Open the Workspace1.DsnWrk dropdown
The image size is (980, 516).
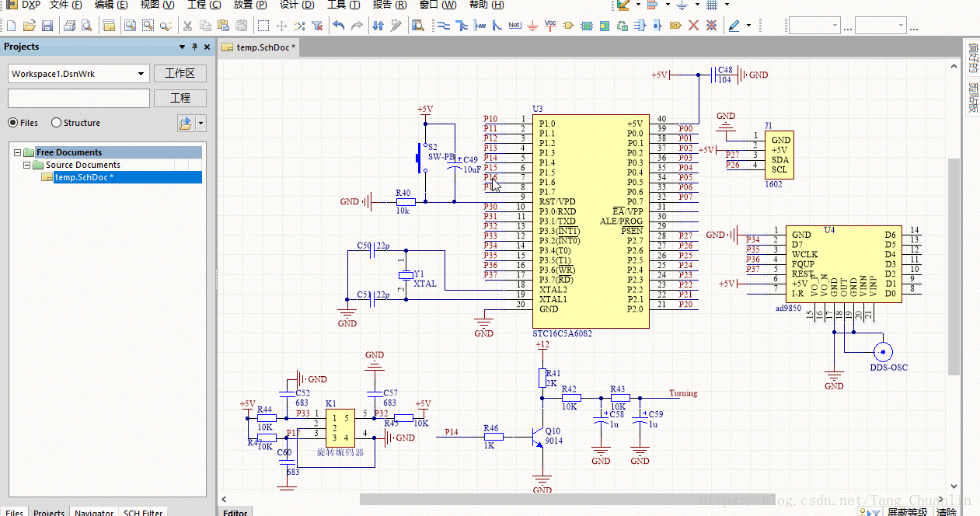[141, 74]
